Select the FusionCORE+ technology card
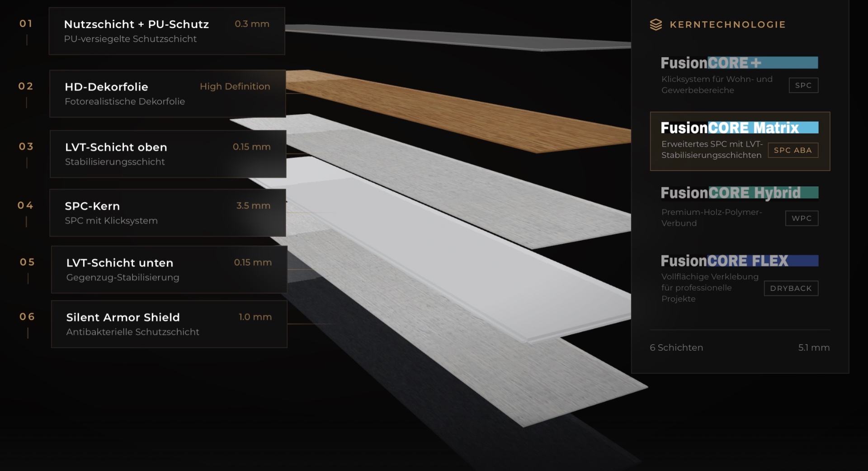 [x=740, y=75]
